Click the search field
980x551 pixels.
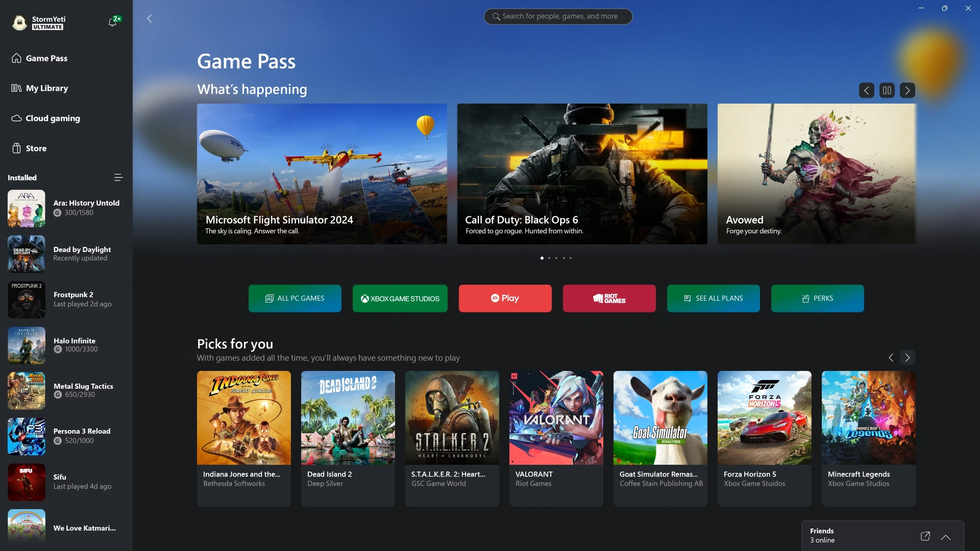pyautogui.click(x=558, y=16)
